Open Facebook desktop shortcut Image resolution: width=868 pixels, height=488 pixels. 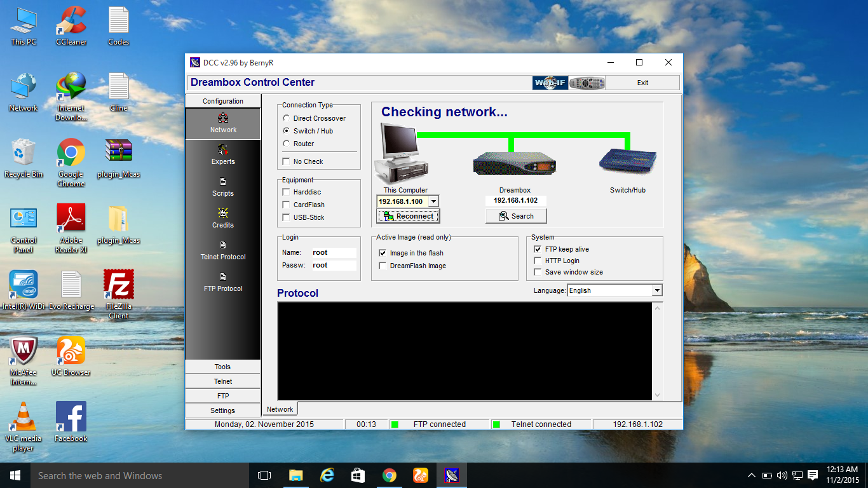(71, 422)
